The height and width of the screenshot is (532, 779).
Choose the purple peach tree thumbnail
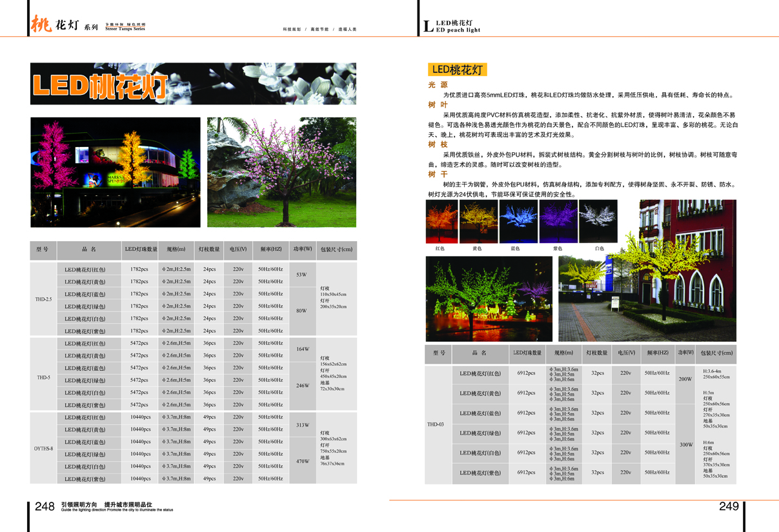coord(558,221)
